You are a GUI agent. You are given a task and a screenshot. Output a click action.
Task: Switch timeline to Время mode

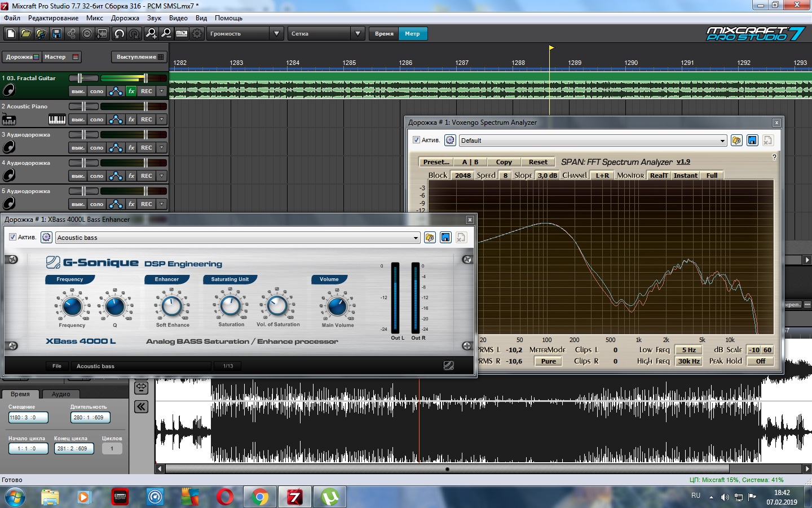(384, 34)
